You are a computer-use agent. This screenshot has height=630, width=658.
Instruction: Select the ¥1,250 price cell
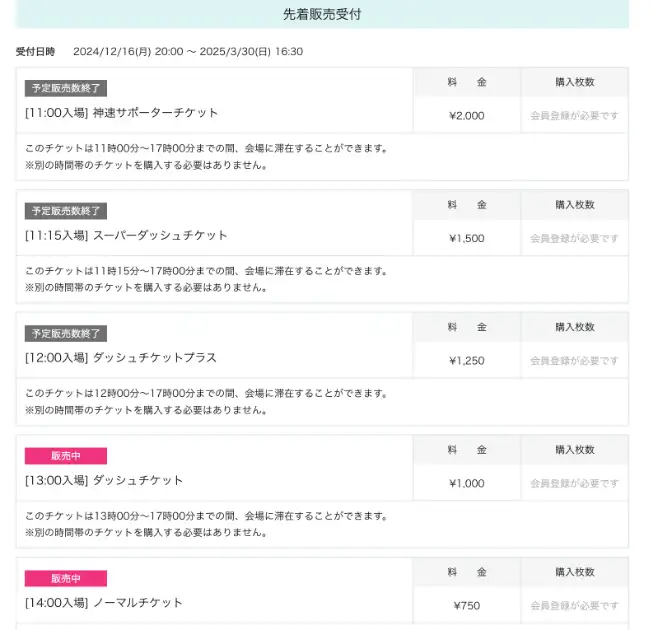click(467, 361)
